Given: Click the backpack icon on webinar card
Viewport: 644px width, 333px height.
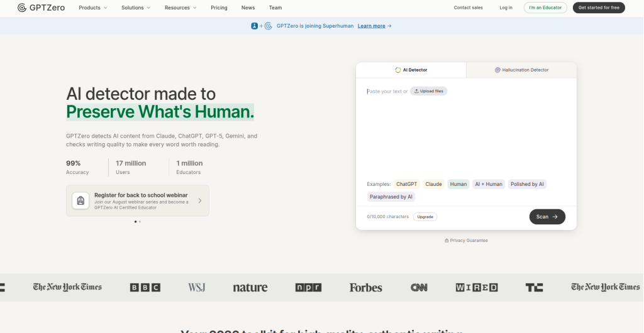Looking at the screenshot, I should (80, 200).
